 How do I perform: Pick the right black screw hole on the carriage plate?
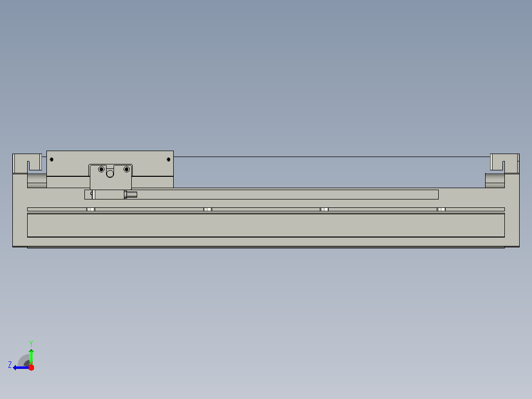coord(168,160)
